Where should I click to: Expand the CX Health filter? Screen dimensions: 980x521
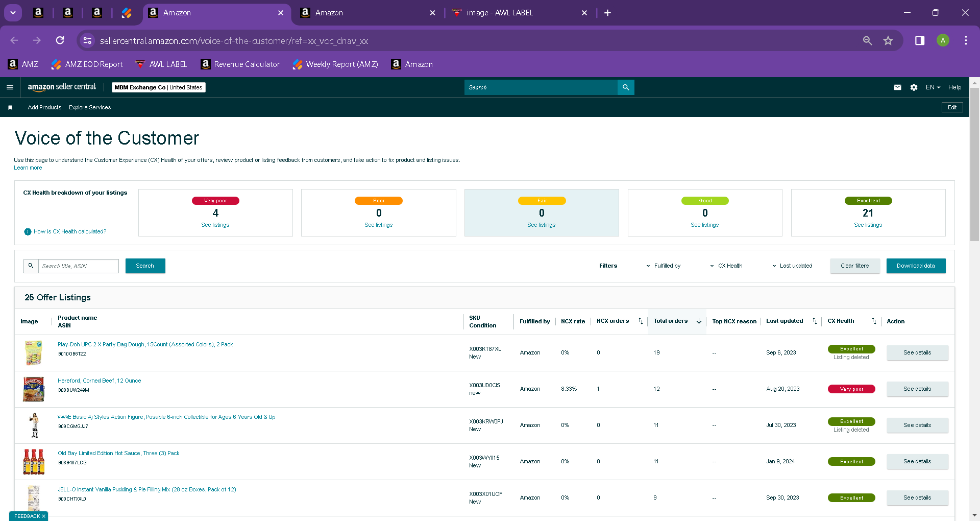click(726, 266)
